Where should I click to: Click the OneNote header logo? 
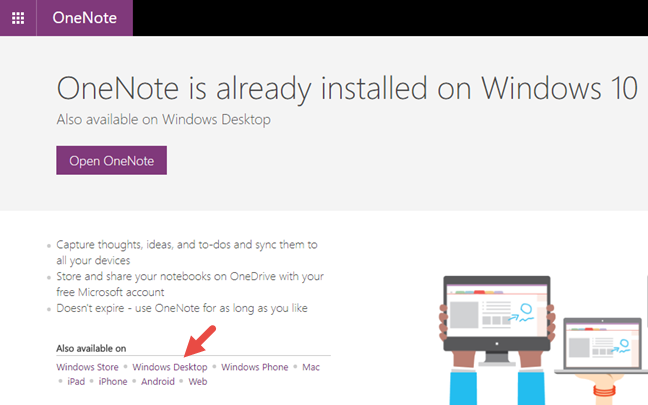click(x=85, y=18)
